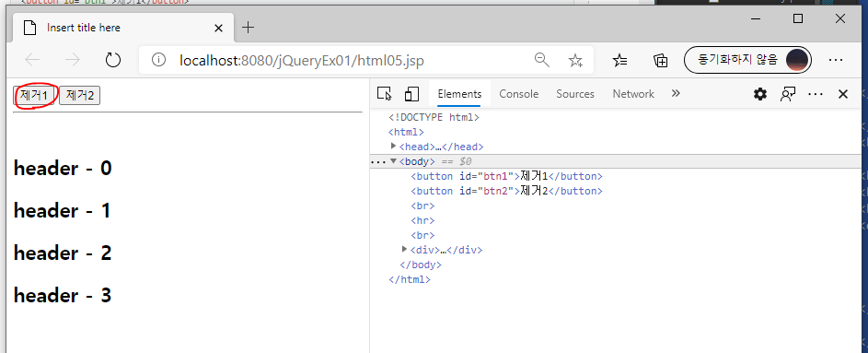Image resolution: width=868 pixels, height=353 pixels.
Task: Select the html opening tag line
Action: pos(406,132)
